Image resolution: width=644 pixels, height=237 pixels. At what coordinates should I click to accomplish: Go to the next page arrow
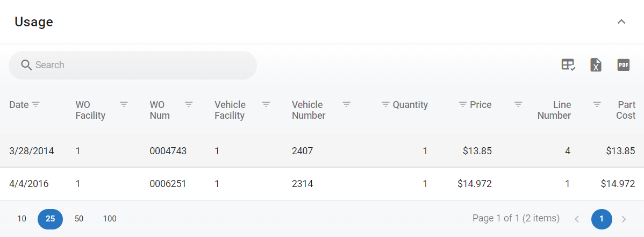click(x=624, y=219)
